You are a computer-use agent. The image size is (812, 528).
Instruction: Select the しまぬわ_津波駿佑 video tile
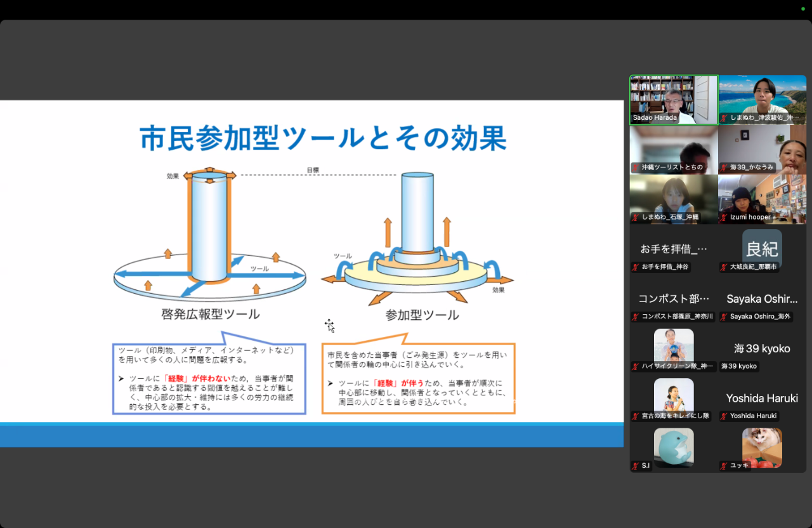click(x=762, y=97)
